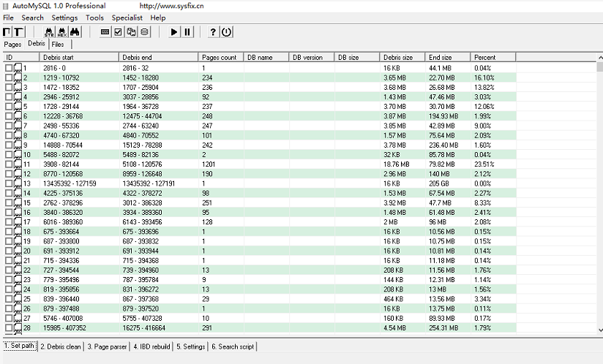This screenshot has width=603, height=364.
Task: Check the checkbox for debris ID 20
Action: pyautogui.click(x=9, y=251)
